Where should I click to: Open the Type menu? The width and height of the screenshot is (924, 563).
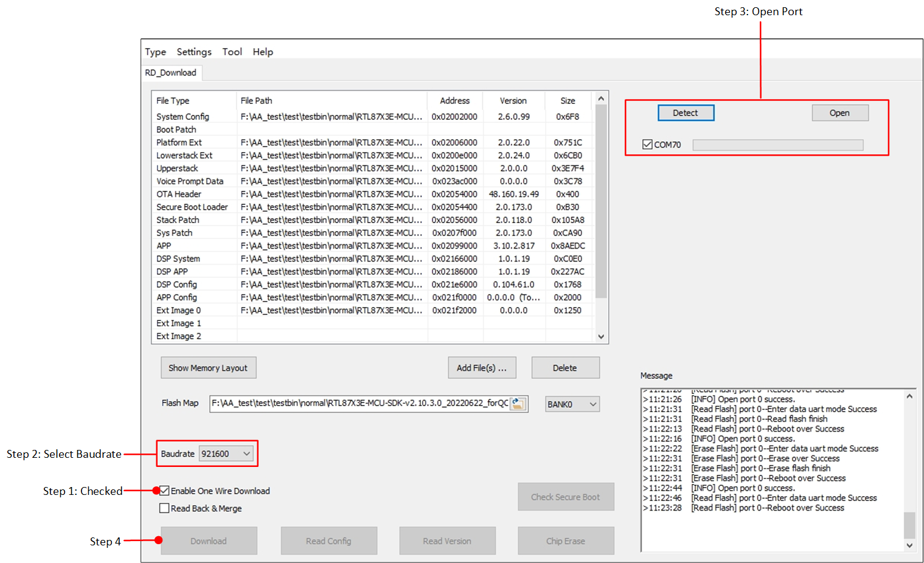coord(155,52)
